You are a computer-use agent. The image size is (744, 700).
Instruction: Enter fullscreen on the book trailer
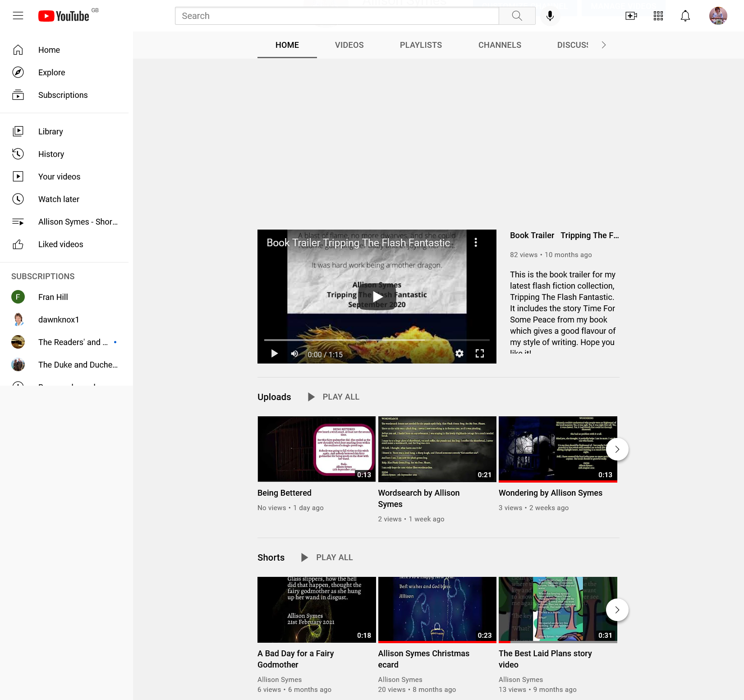click(x=480, y=354)
